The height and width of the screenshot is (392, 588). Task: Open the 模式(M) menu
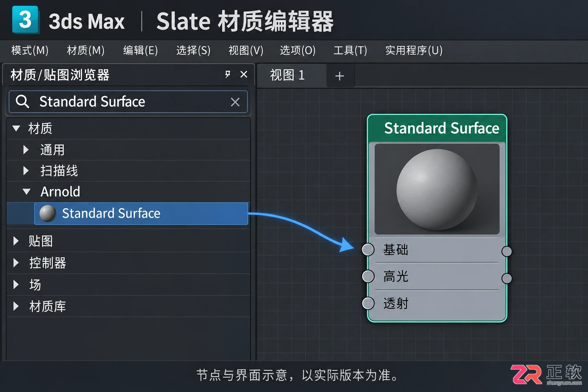(30, 50)
